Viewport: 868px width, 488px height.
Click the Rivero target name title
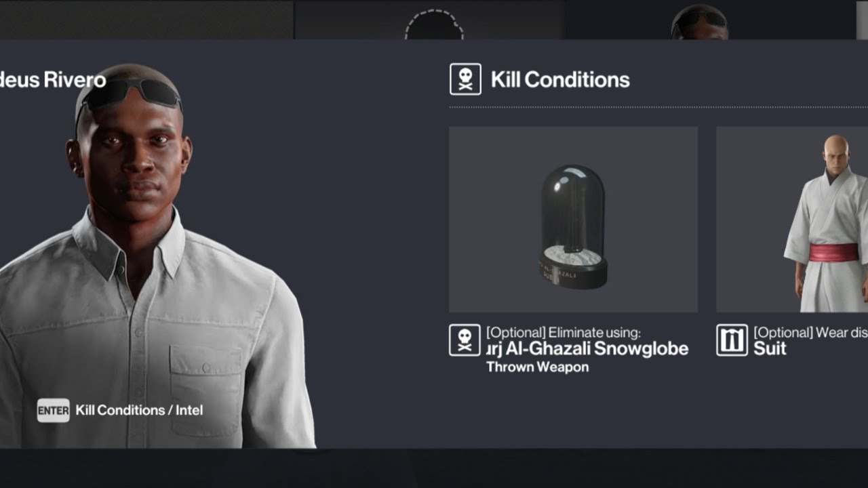coord(53,80)
